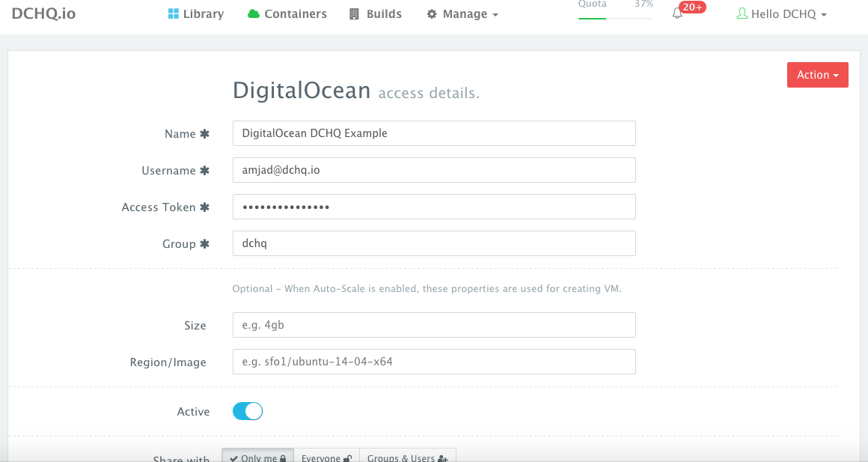Screen dimensions: 868x462
Task: Toggle the Active switch off
Action: (248, 411)
